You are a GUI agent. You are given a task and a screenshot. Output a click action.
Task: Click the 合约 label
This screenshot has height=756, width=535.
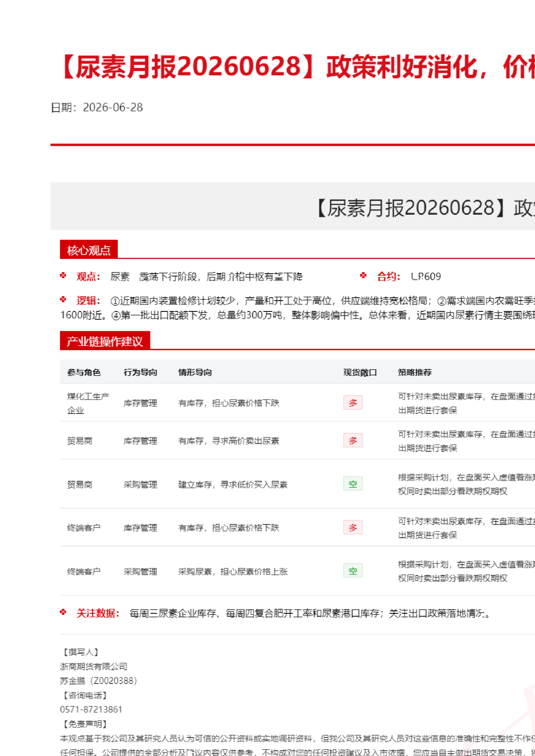[389, 276]
